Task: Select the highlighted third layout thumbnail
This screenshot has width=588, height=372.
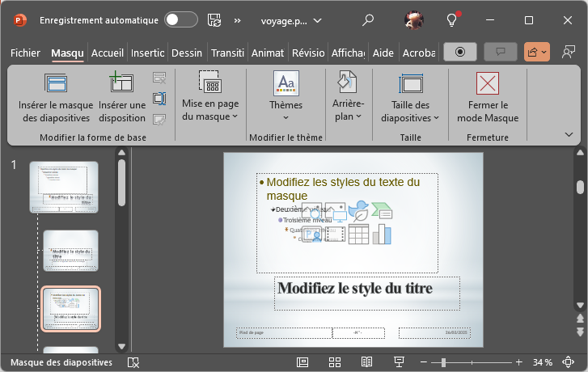Action: 70,309
